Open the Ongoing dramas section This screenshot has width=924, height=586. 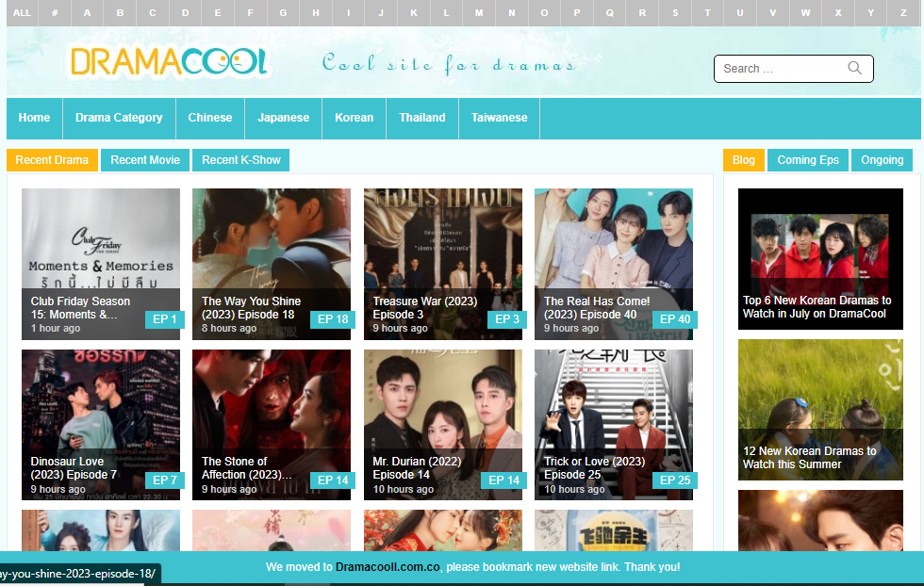881,160
